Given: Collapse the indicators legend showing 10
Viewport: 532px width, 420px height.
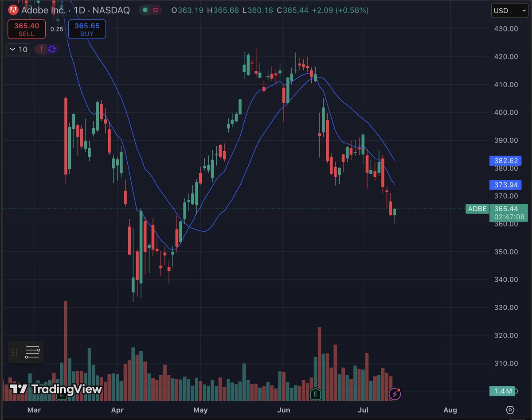Looking at the screenshot, I should [18, 49].
